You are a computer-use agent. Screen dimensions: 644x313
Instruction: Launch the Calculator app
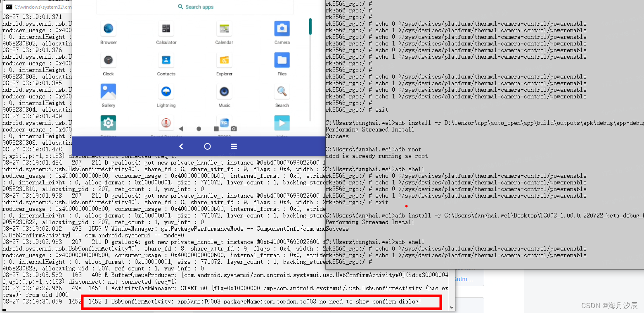(166, 29)
